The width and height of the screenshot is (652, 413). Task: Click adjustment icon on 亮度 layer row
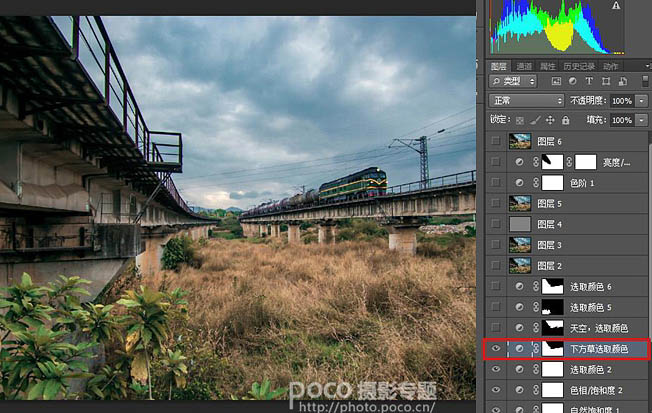(519, 162)
